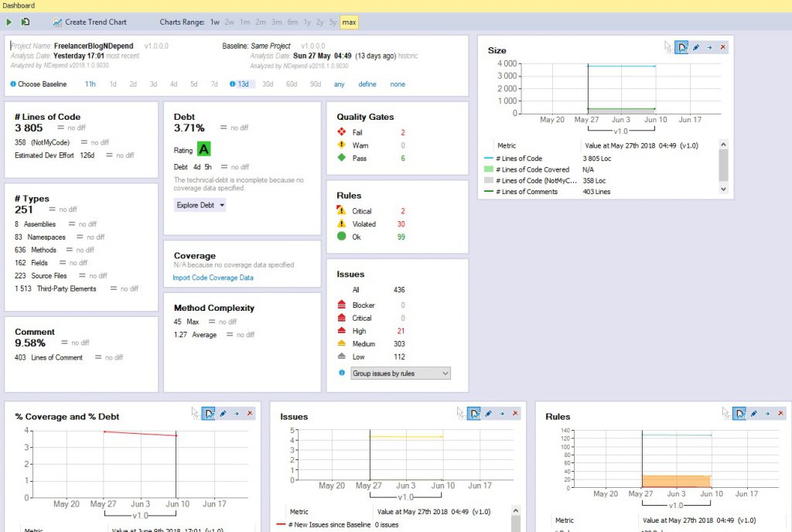Set baseline to none via link
792x532 pixels.
pos(398,84)
